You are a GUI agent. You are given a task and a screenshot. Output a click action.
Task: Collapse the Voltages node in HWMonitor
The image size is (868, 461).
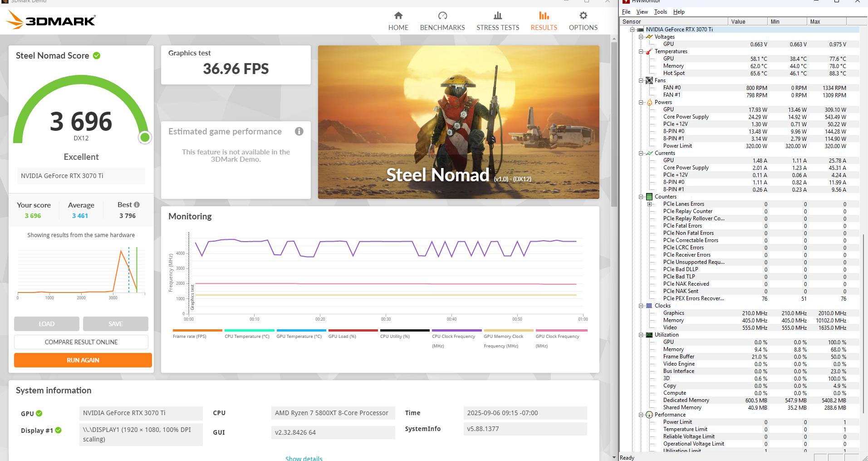[641, 37]
